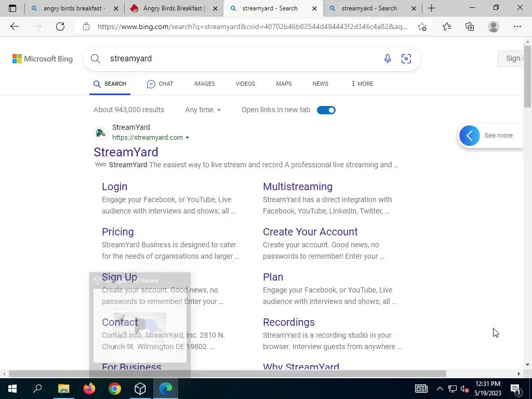Click the StreamYard duck favicon

pyautogui.click(x=100, y=132)
